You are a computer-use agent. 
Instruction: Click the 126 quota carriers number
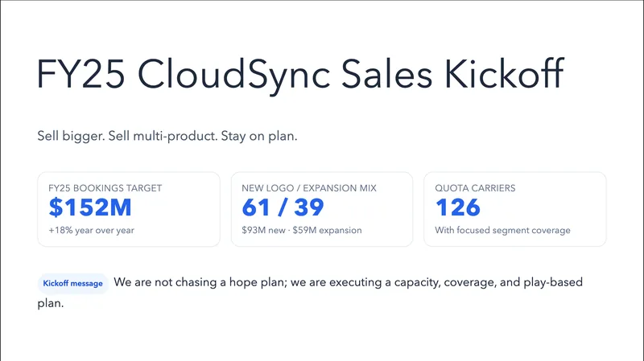[x=457, y=208]
